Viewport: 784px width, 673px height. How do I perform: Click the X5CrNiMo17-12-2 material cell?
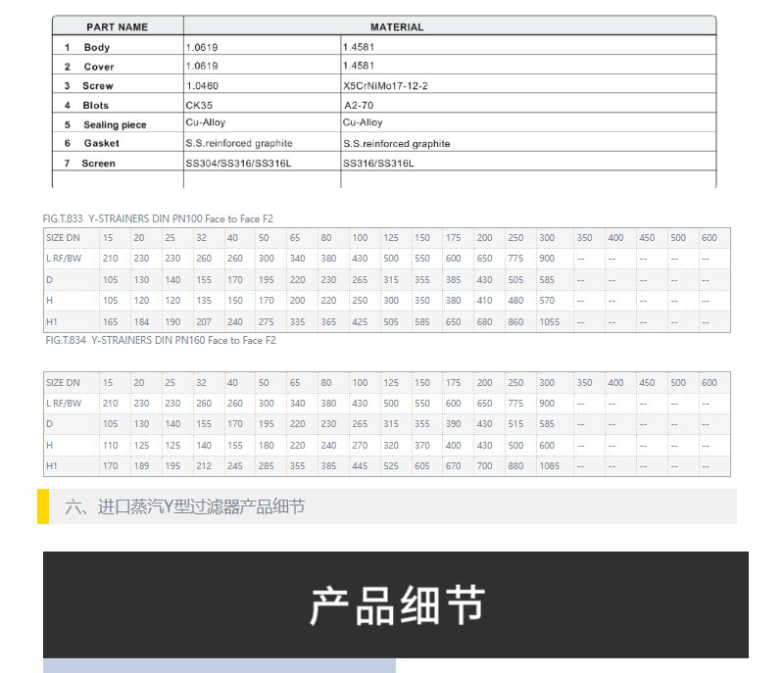(385, 85)
